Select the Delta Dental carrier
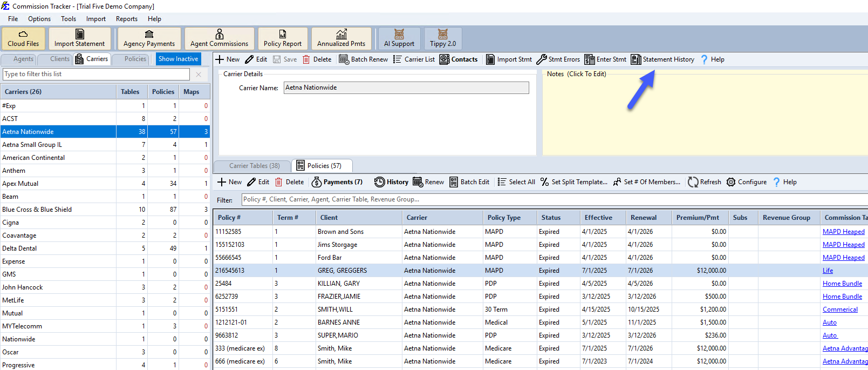 point(105,248)
